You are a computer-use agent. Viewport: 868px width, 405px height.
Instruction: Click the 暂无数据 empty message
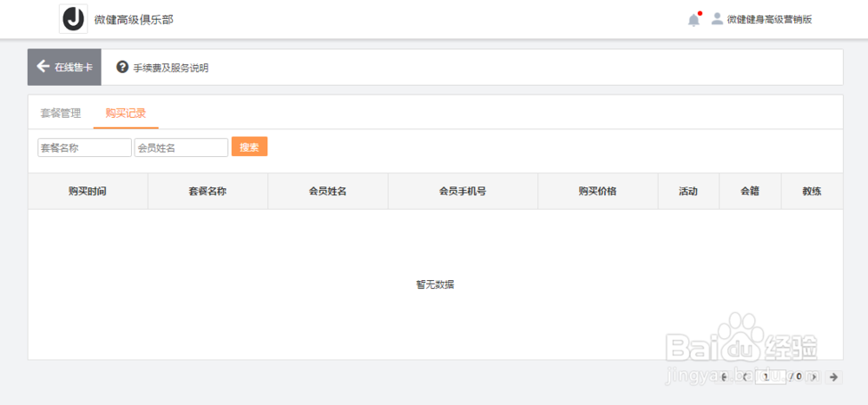click(x=435, y=285)
